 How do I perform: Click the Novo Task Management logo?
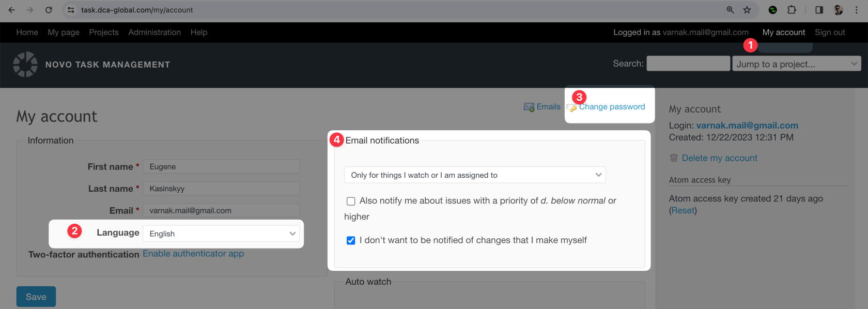pyautogui.click(x=25, y=65)
